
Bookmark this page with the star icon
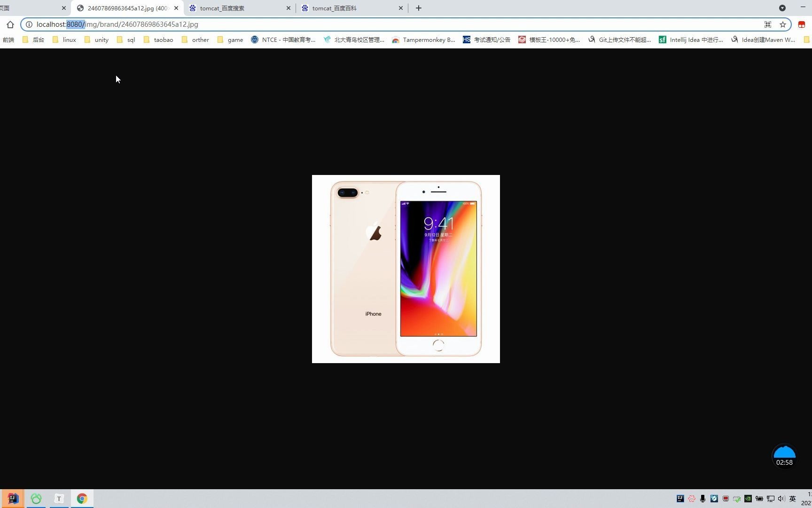(783, 24)
